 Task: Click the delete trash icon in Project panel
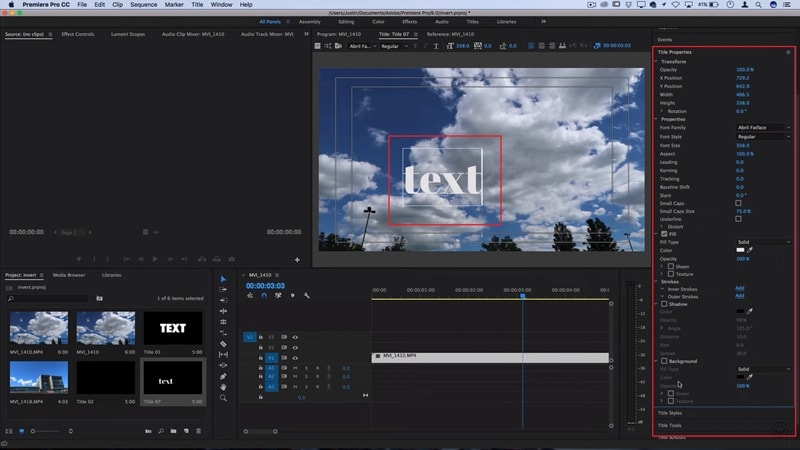coord(197,431)
